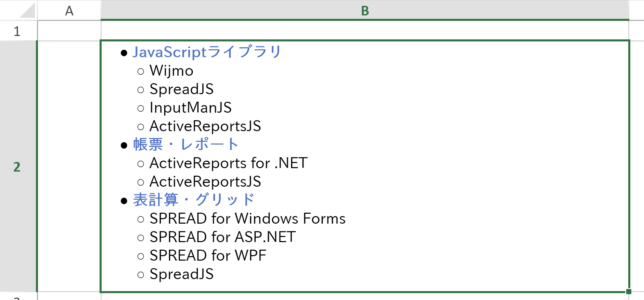The image size is (644, 300).
Task: Click 'SPREAD for ASP.NET' item
Action: point(223,237)
